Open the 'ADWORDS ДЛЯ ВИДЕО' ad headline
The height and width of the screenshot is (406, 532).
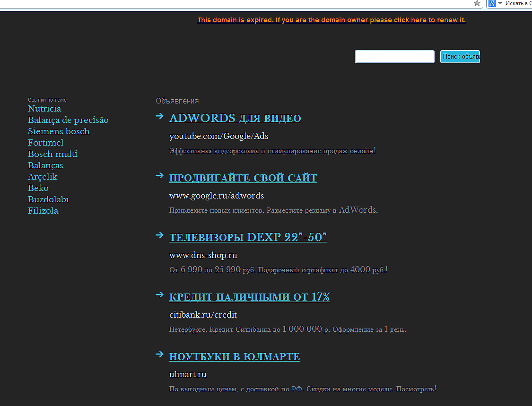tap(235, 118)
